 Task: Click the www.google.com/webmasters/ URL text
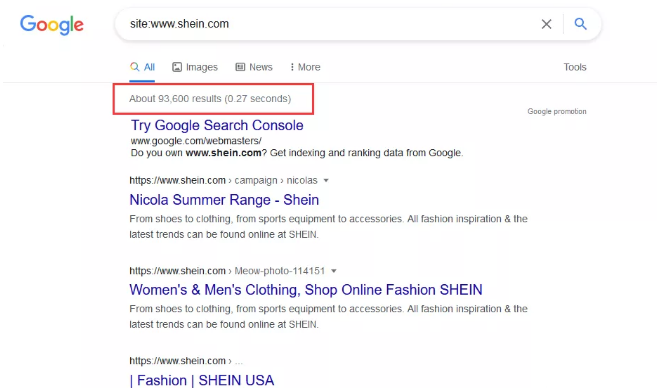196,141
